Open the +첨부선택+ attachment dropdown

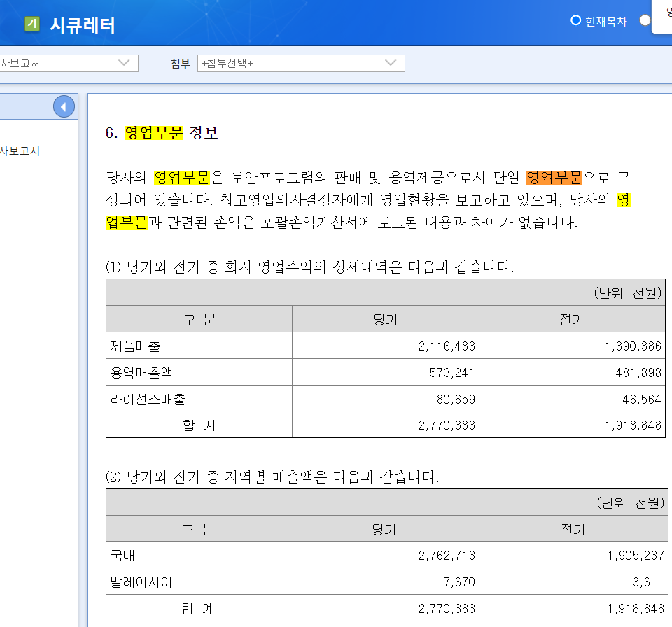click(x=301, y=63)
